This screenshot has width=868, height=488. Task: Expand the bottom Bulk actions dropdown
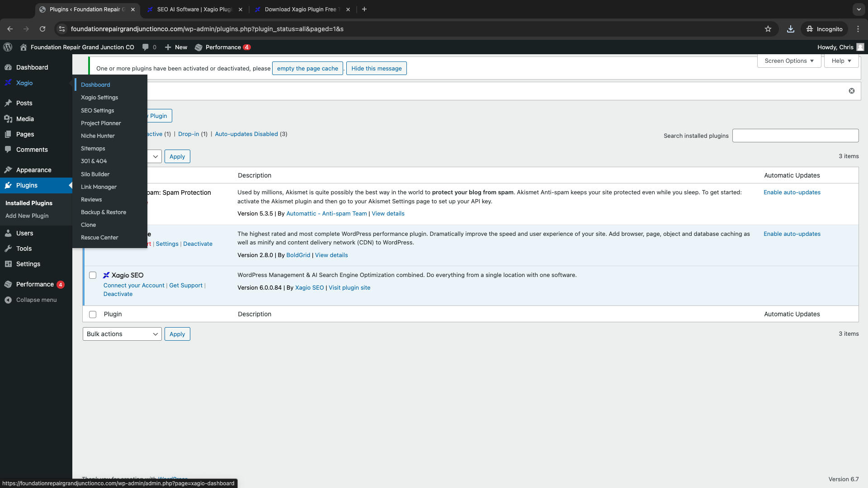click(x=122, y=334)
